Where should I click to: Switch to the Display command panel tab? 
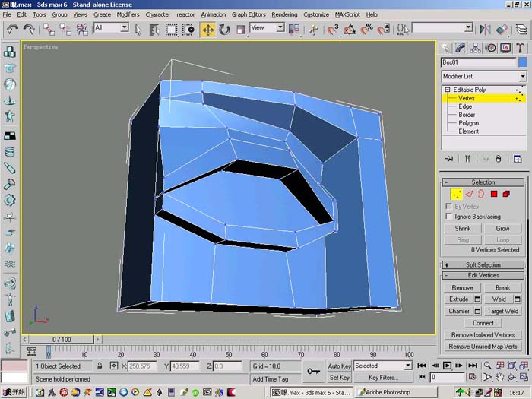point(505,48)
